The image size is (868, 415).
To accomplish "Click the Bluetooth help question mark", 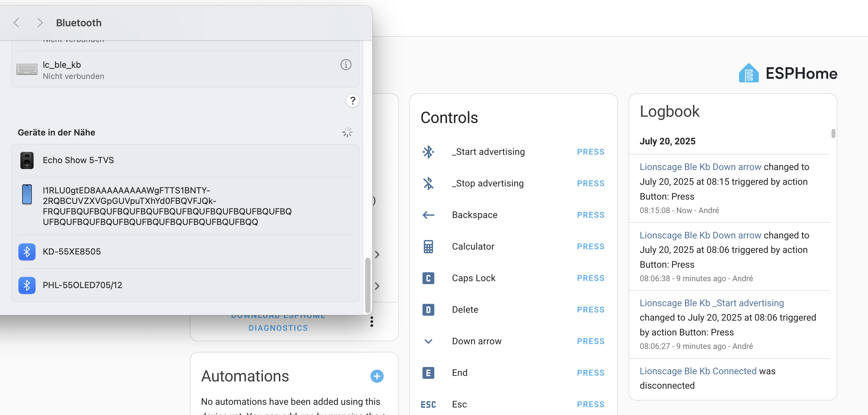I will pyautogui.click(x=352, y=100).
